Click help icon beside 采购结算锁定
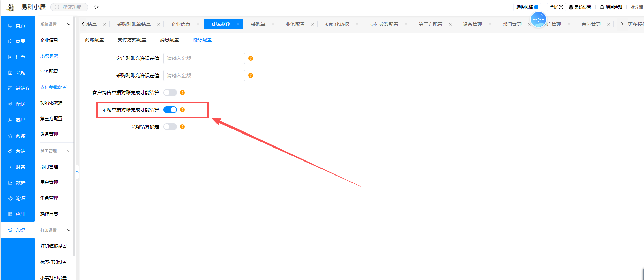Screen dimensions: 644x280 coord(182,127)
